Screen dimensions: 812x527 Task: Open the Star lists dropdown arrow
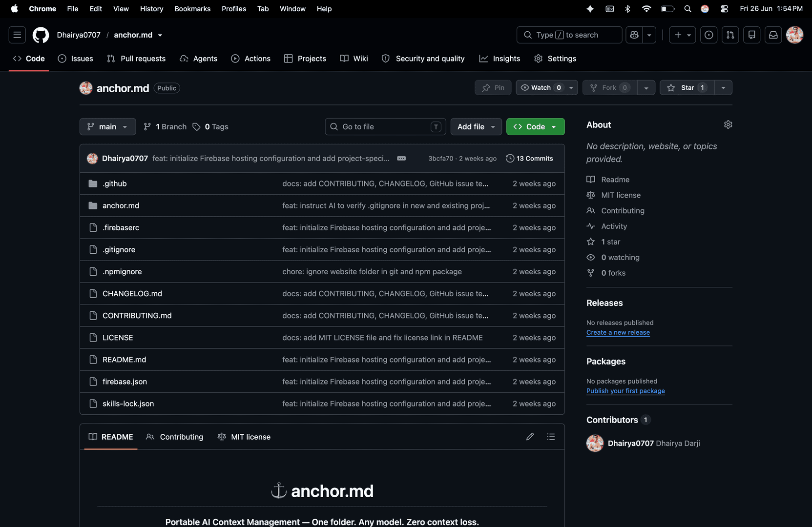[723, 88]
